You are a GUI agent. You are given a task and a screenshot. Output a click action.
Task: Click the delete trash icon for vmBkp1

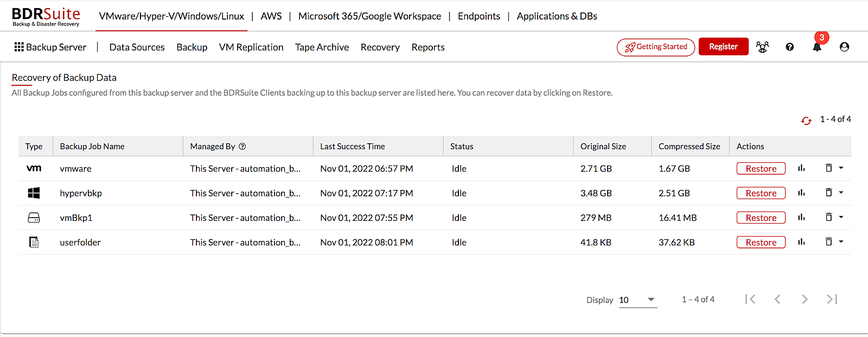(828, 217)
